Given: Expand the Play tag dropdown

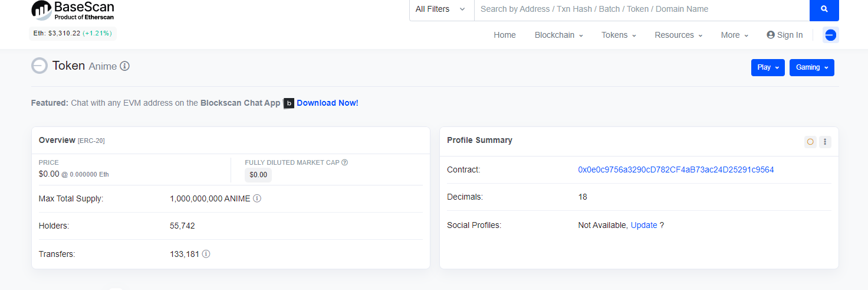Looking at the screenshot, I should (x=768, y=67).
